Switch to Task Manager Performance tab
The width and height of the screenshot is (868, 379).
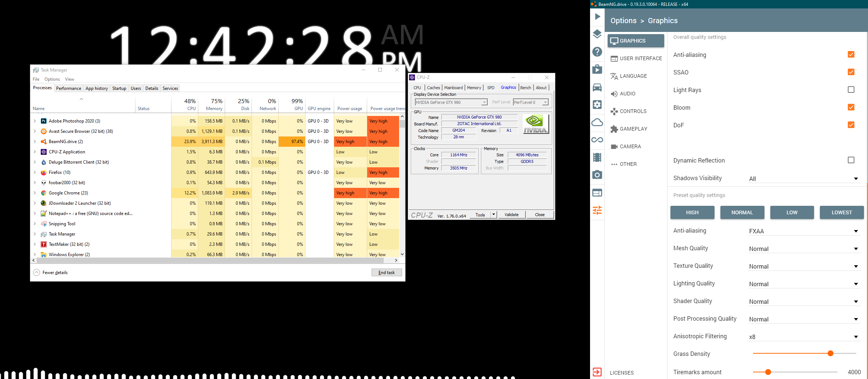click(69, 88)
